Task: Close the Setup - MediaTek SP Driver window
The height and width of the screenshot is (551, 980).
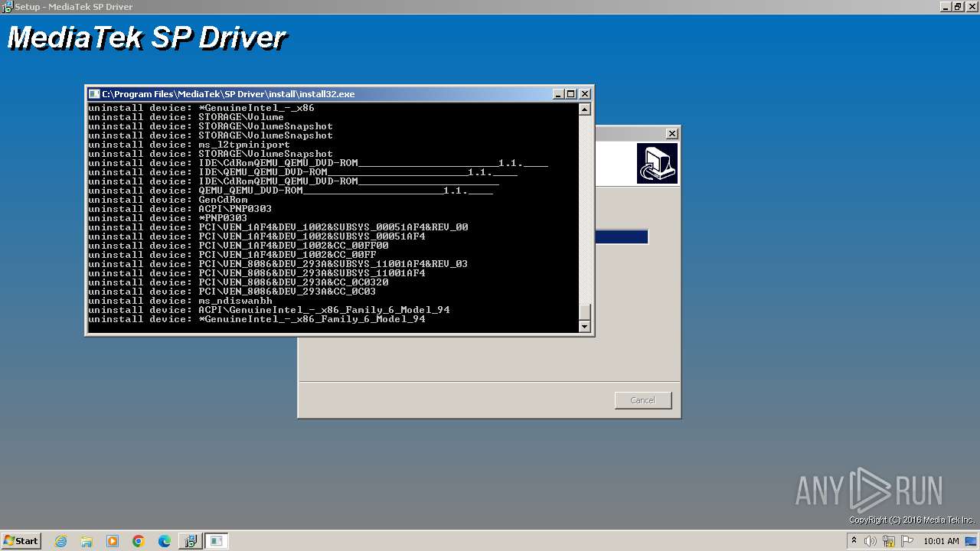Action: pos(972,6)
